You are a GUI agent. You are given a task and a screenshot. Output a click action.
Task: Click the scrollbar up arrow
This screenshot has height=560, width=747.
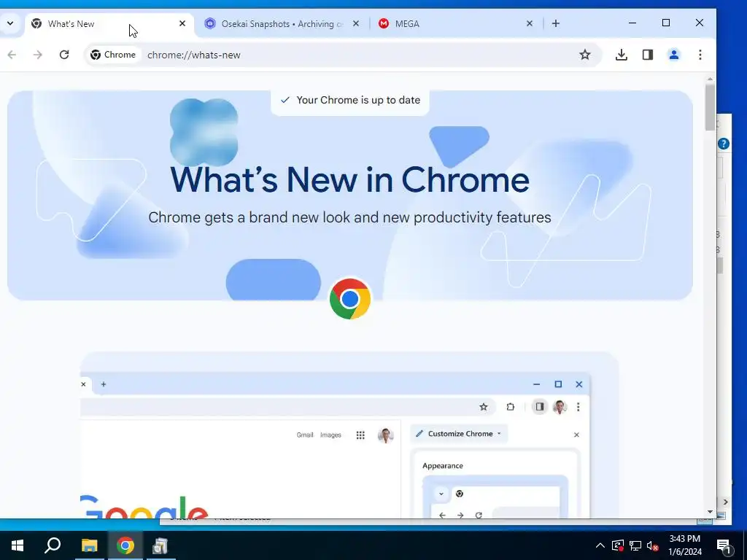coord(710,79)
